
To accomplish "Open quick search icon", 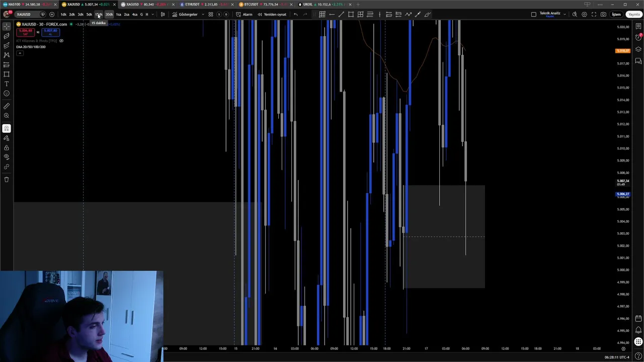I will (575, 15).
